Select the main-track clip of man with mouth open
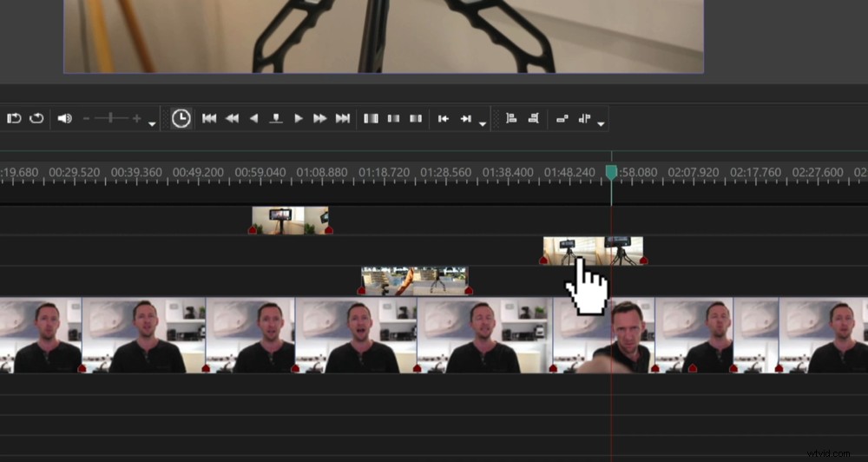The height and width of the screenshot is (462, 868). [x=356, y=335]
